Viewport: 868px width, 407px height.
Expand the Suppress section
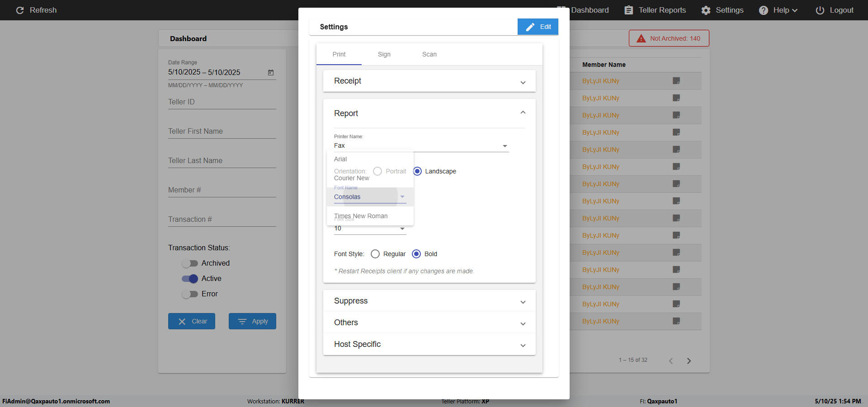point(429,301)
